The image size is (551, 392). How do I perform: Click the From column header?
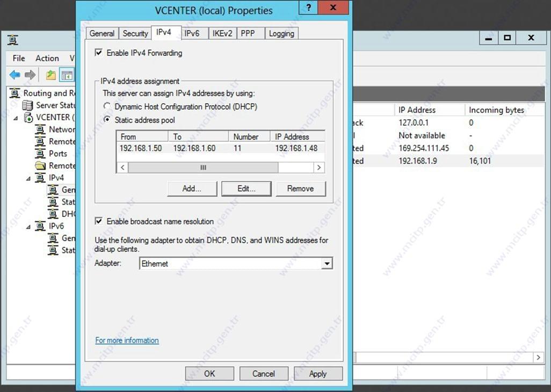[142, 136]
